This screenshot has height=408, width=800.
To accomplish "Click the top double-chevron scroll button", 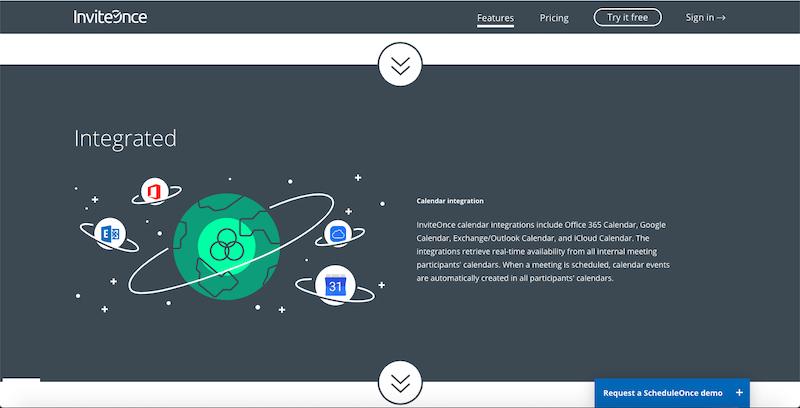I will 400,64.
